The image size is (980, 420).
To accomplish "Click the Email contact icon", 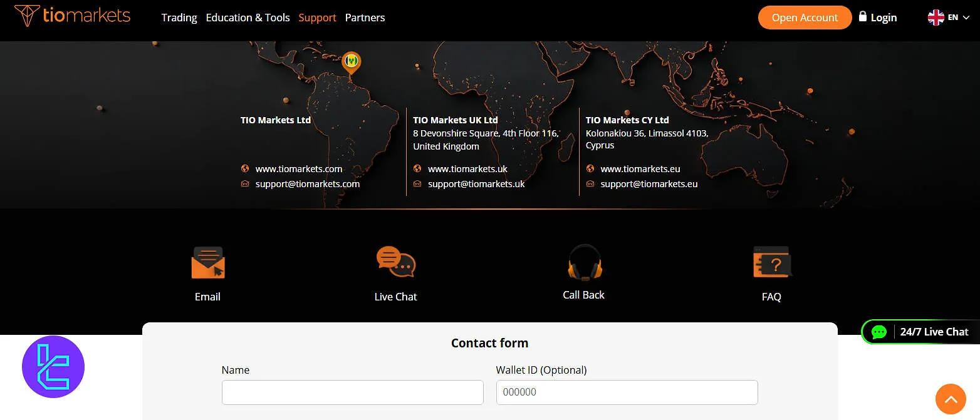I will 207,262.
